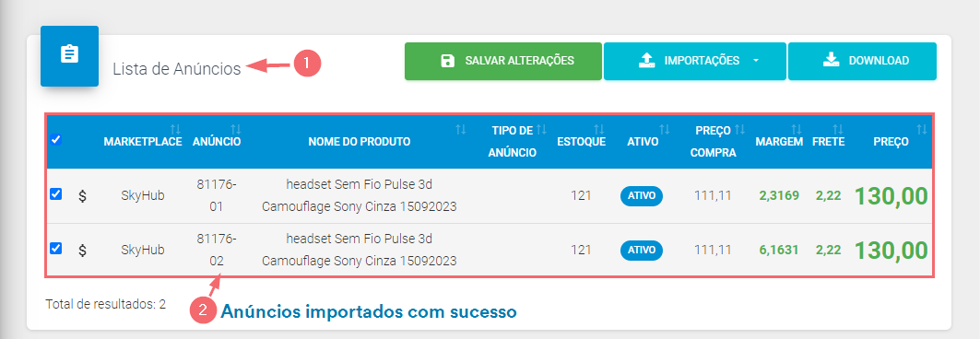Click the Tipo de Anúncio column header

[512, 141]
